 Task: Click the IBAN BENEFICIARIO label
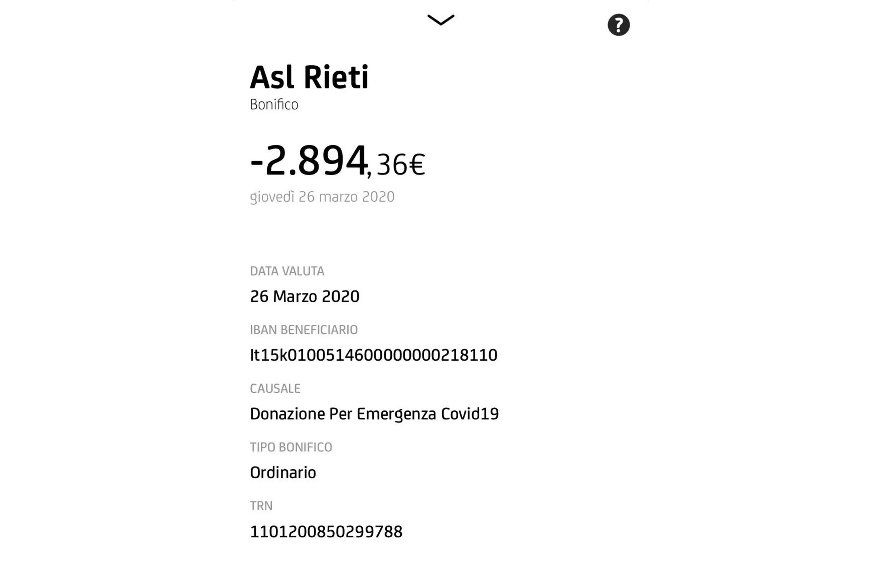click(x=304, y=330)
